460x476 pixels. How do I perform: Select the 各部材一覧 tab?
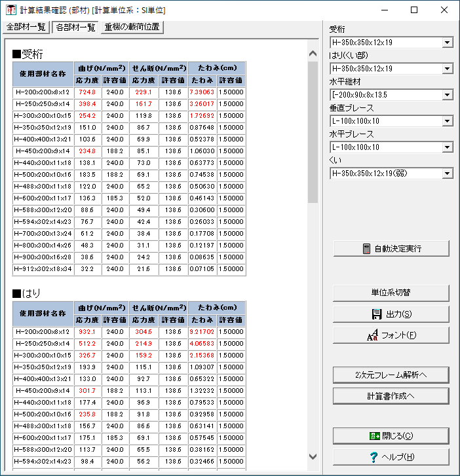[x=75, y=27]
